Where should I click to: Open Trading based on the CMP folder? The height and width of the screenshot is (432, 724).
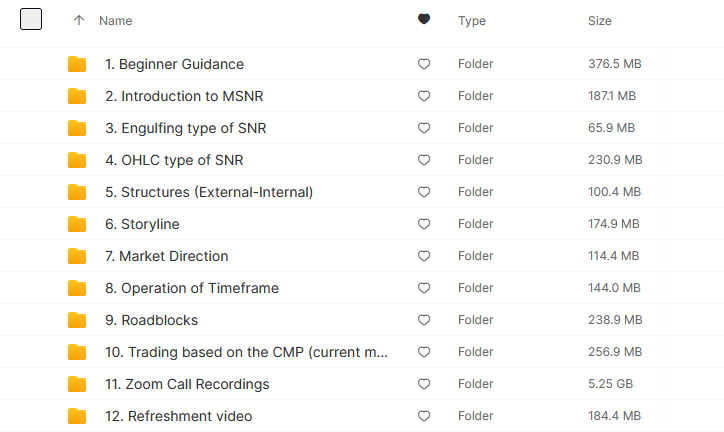246,352
